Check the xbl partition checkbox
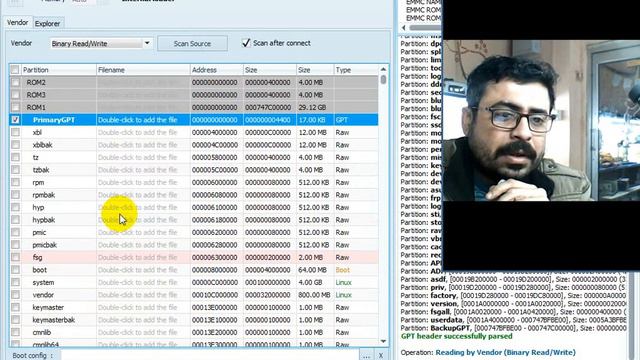Image resolution: width=640 pixels, height=360 pixels. pos(15,132)
